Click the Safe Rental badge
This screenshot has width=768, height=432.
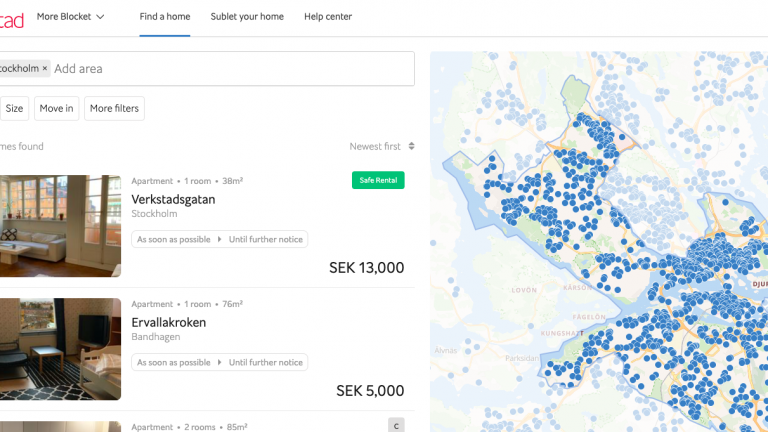(x=378, y=180)
